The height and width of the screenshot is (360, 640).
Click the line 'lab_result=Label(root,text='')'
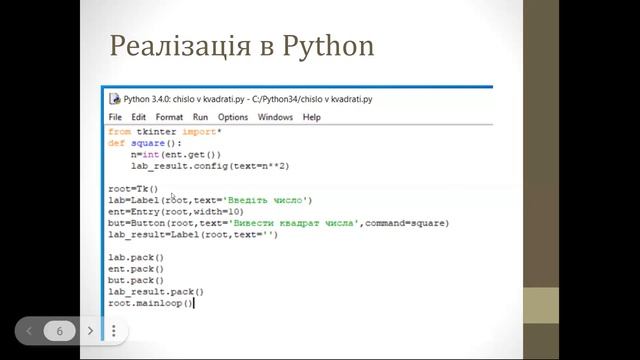tap(193, 235)
